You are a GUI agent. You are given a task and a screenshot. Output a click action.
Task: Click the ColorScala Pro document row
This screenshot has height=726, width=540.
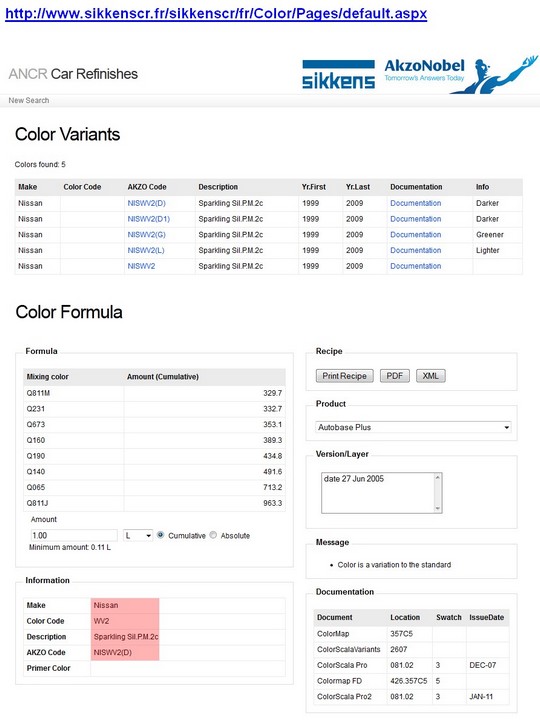pos(411,665)
